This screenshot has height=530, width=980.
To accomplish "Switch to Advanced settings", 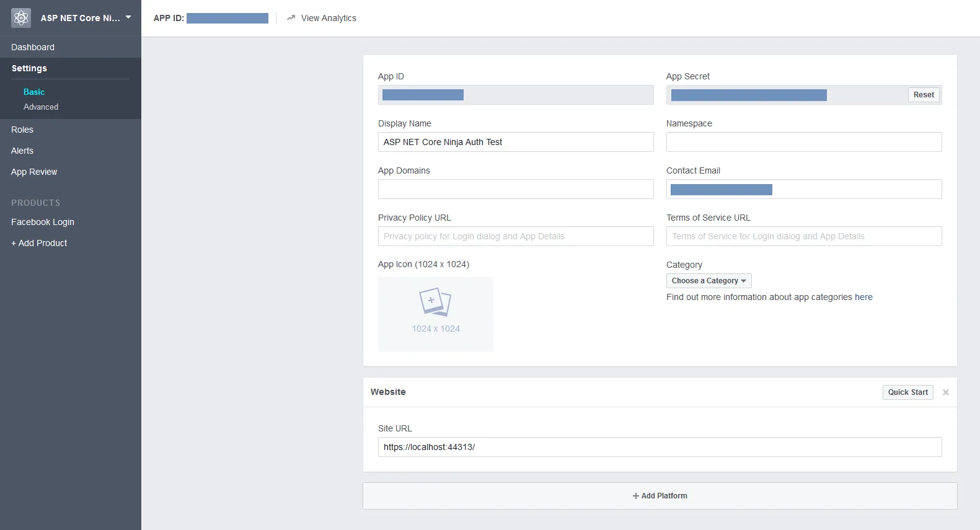I will (41, 107).
